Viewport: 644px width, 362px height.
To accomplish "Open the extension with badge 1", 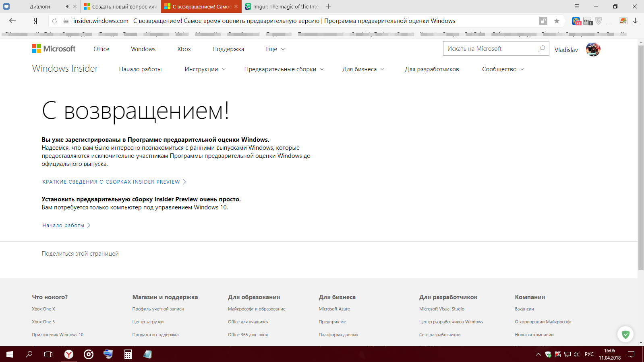I will coord(588,21).
